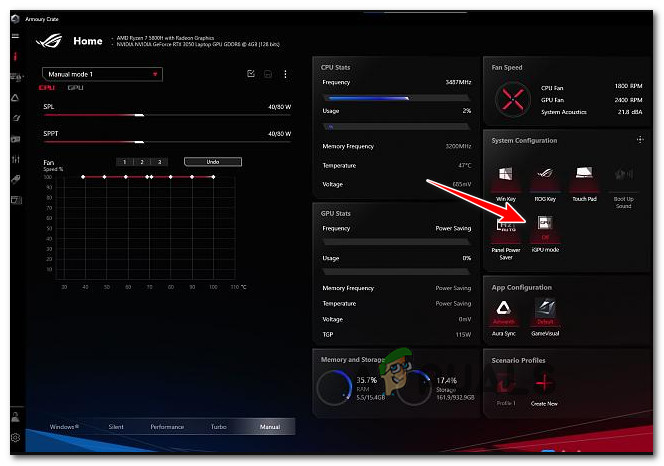The width and height of the screenshot is (664, 466).
Task: Click the Fan Speed spinning fan icon
Action: coord(513,100)
